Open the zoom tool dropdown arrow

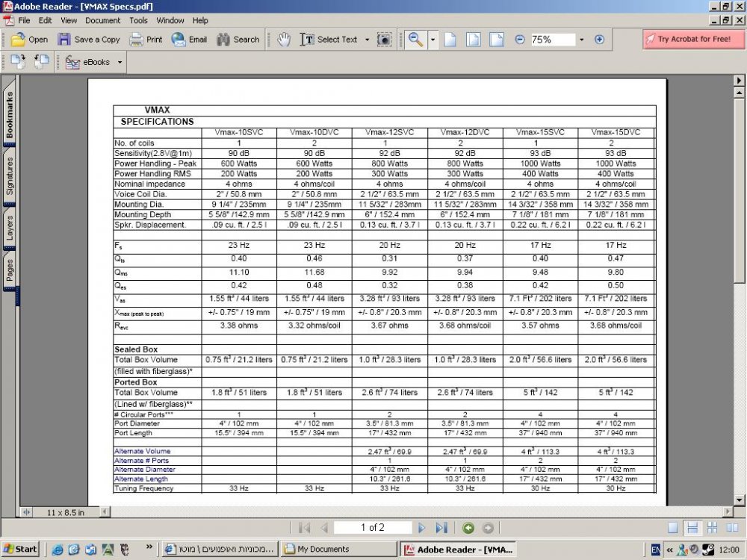[433, 40]
